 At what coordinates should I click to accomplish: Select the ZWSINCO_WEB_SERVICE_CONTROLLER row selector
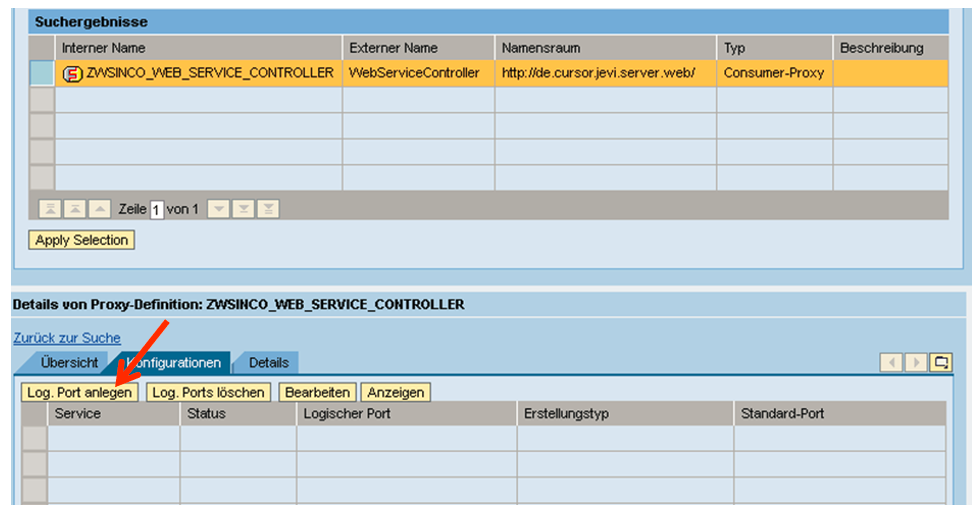click(x=42, y=73)
